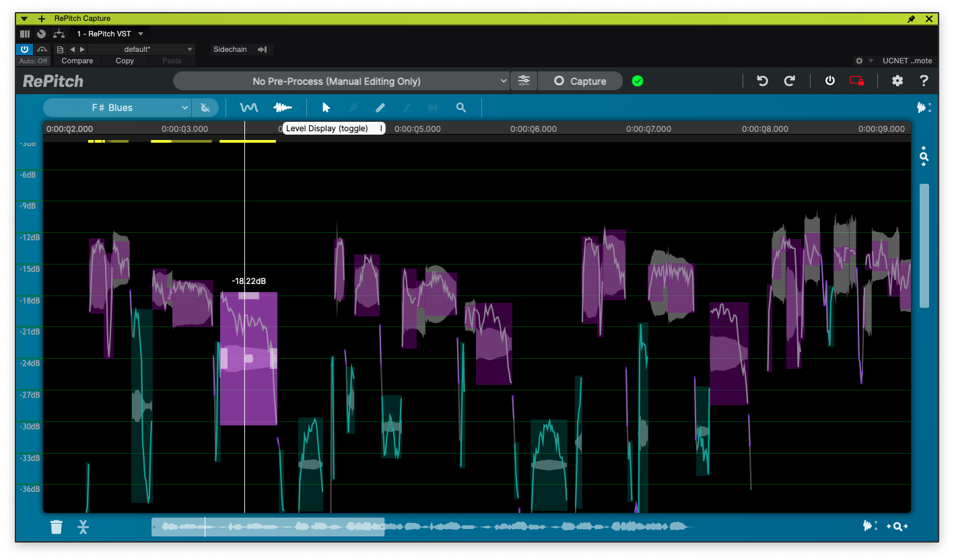Image resolution: width=954 pixels, height=560 pixels.
Task: Delete selection with the trash icon
Action: 57,526
